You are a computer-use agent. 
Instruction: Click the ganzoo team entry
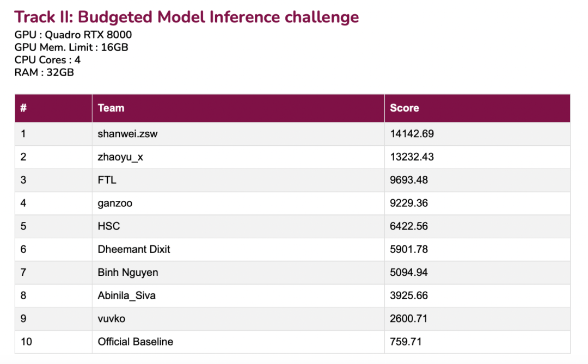coord(115,203)
